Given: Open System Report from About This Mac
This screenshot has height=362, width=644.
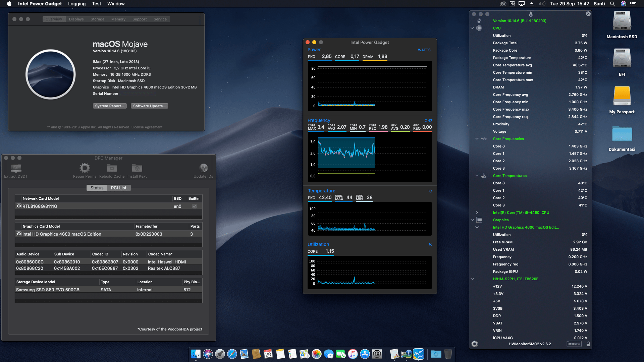Looking at the screenshot, I should coord(110,106).
